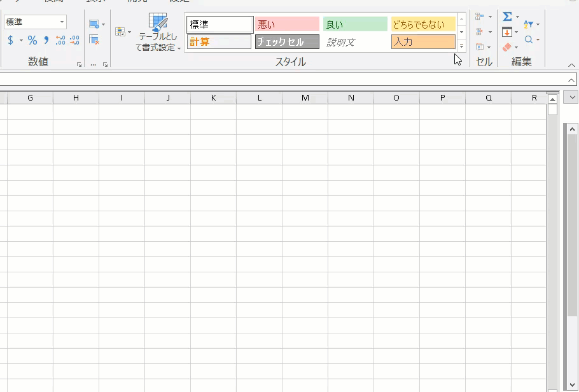Collapse the formula bar chevron
Screen dimensions: 579x392
571,80
